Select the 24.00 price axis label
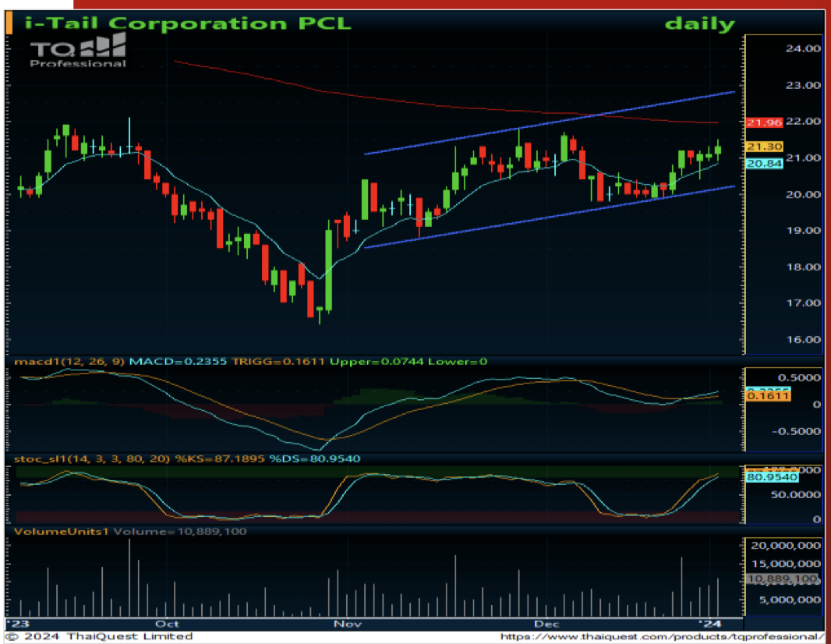The height and width of the screenshot is (644, 831). (803, 48)
